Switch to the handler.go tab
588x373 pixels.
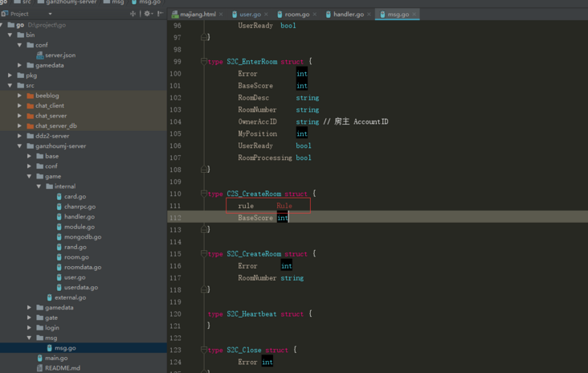pos(348,14)
